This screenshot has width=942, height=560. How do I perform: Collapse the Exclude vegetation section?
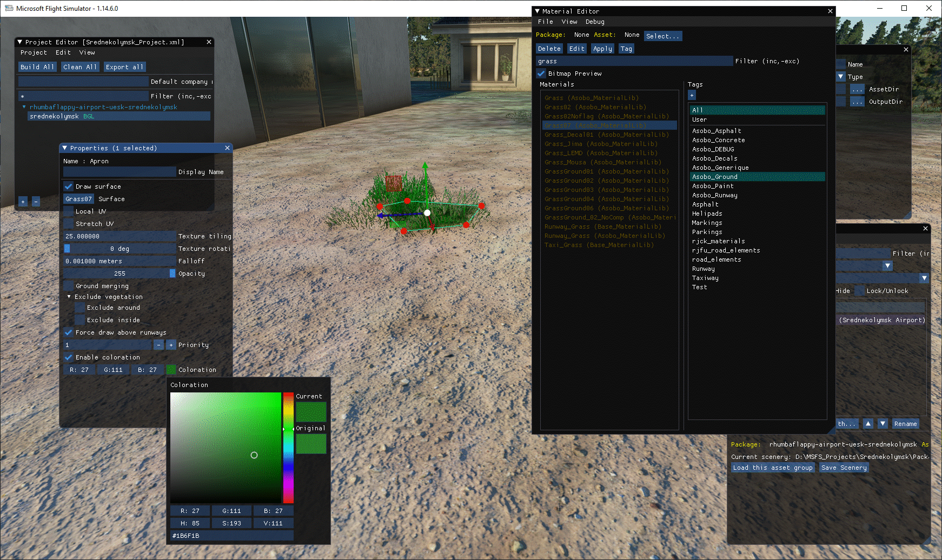[x=69, y=297]
